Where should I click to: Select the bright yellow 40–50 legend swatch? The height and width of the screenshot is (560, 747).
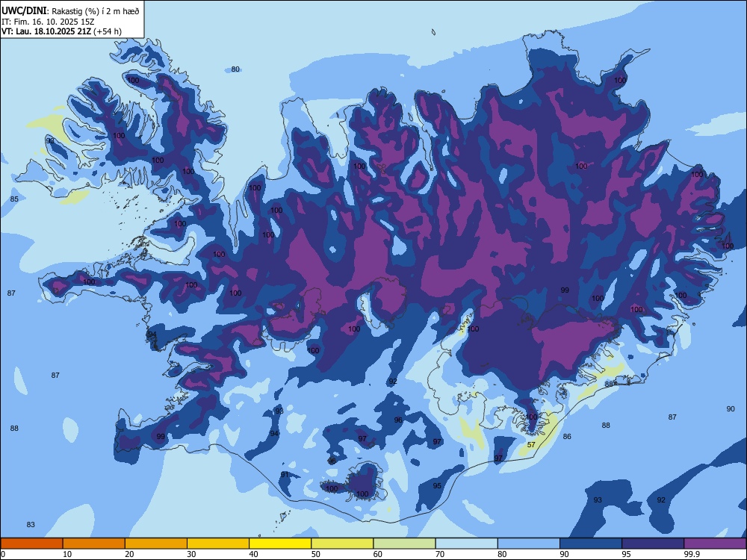280,544
